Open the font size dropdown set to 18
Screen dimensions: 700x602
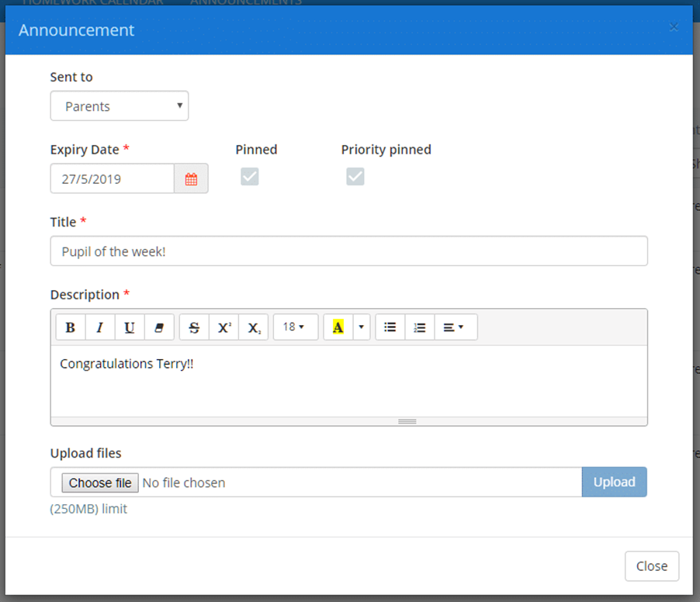[x=295, y=327]
